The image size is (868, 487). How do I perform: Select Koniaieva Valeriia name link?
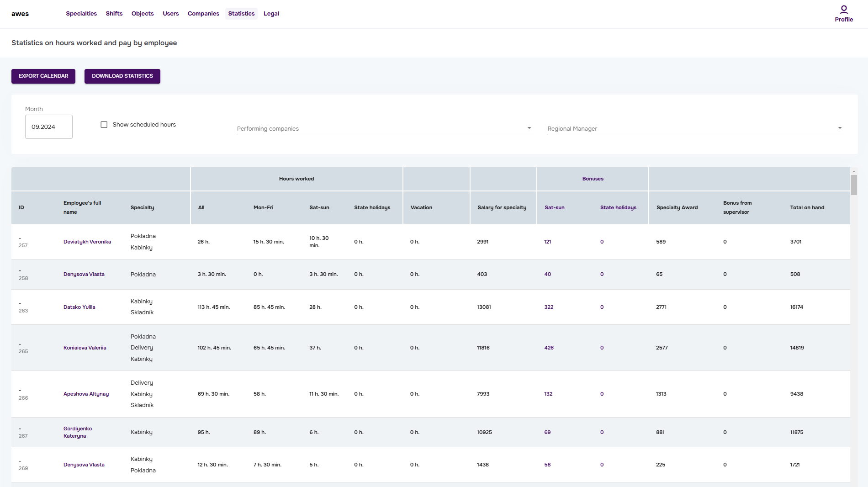[85, 348]
